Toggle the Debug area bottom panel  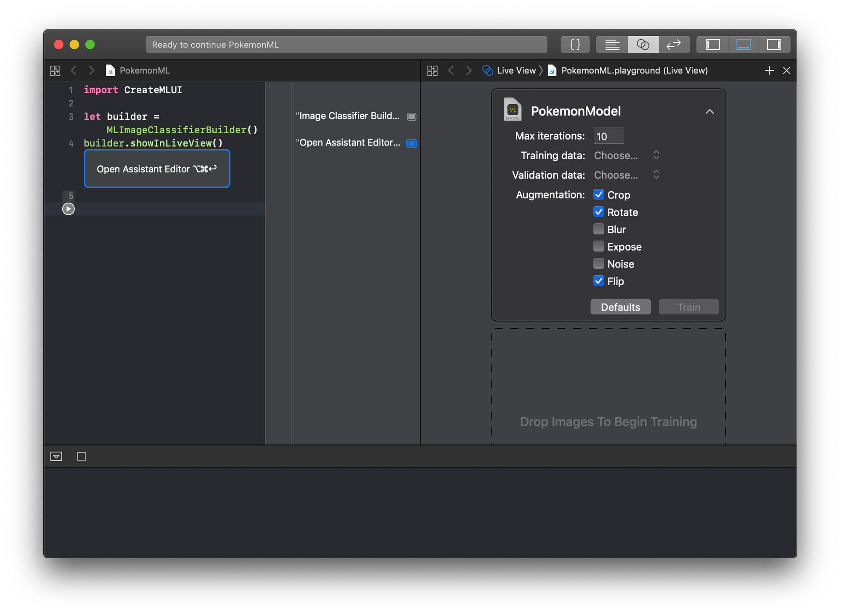pos(743,45)
